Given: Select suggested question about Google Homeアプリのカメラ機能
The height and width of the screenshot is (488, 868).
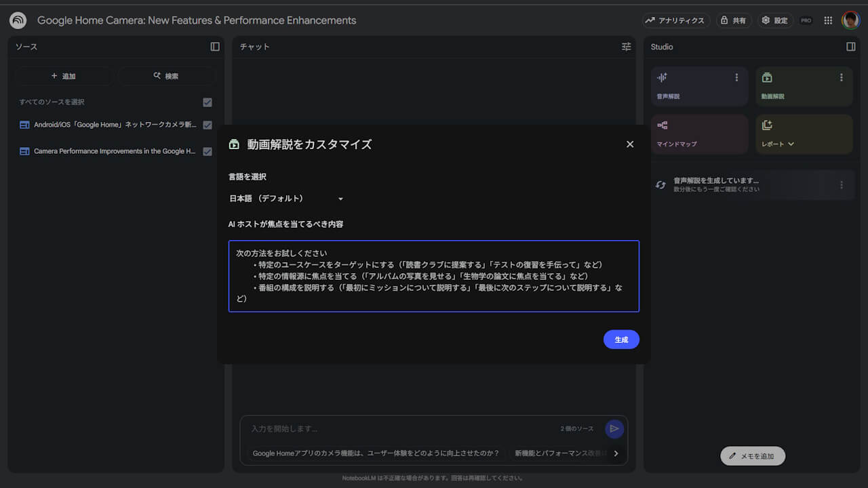Looking at the screenshot, I should (376, 453).
